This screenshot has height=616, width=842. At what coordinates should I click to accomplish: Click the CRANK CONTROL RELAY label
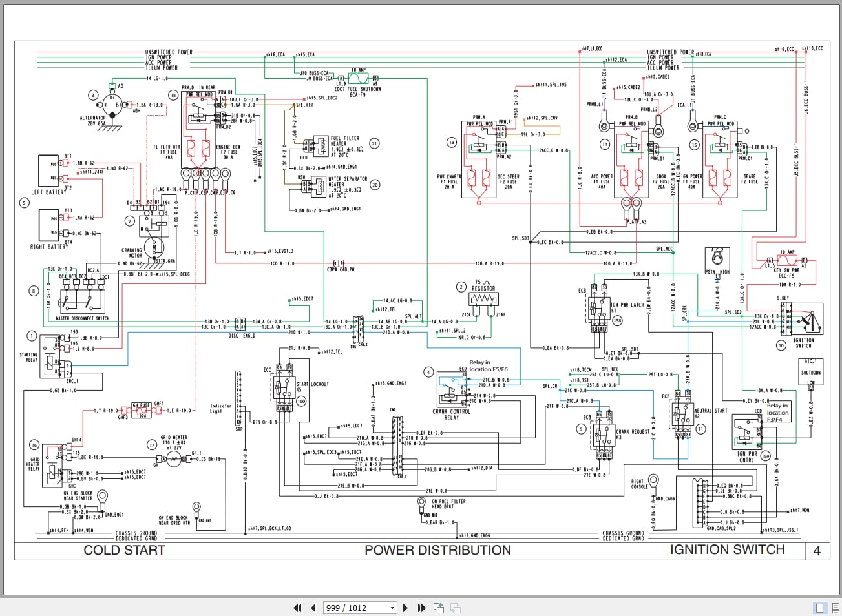[452, 415]
